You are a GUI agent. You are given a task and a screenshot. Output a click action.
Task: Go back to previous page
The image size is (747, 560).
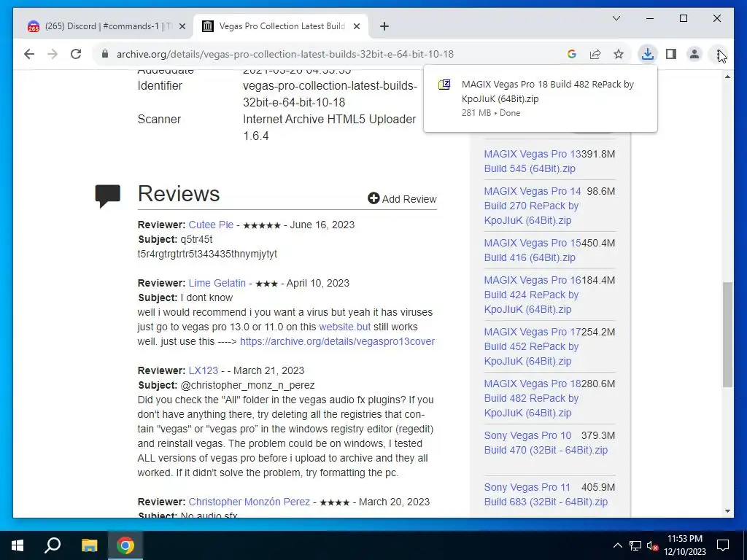29,54
